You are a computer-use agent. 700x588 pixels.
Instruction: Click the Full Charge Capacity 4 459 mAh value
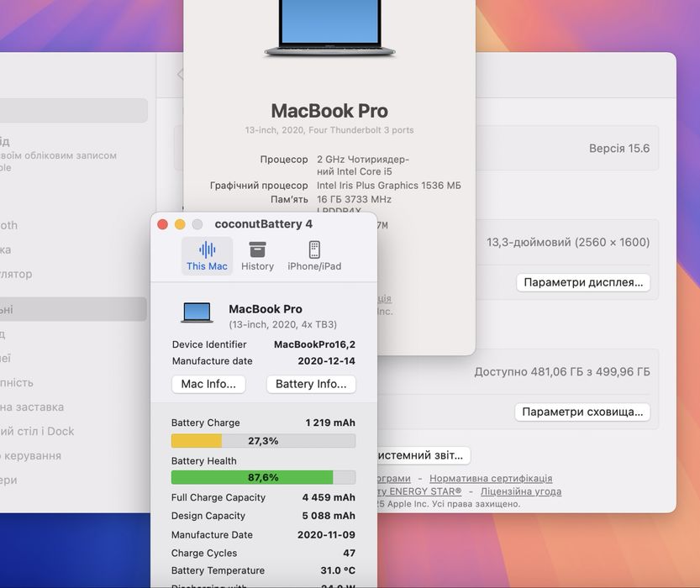(x=329, y=497)
